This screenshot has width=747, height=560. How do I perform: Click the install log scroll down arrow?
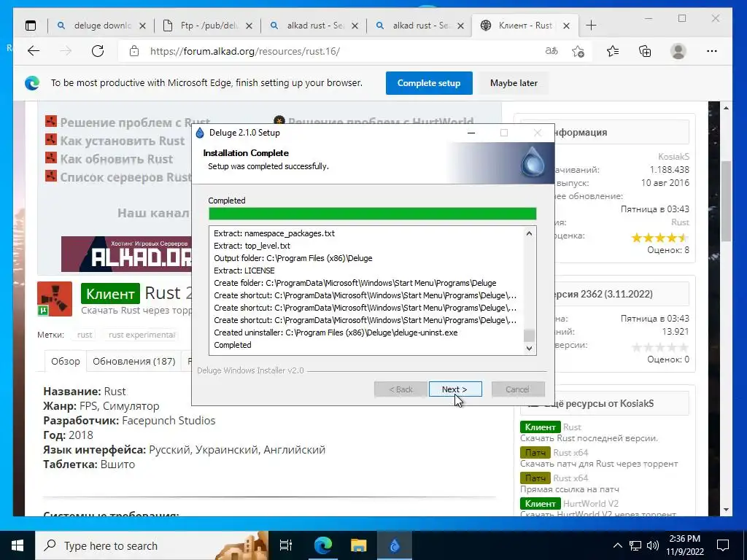pos(529,348)
